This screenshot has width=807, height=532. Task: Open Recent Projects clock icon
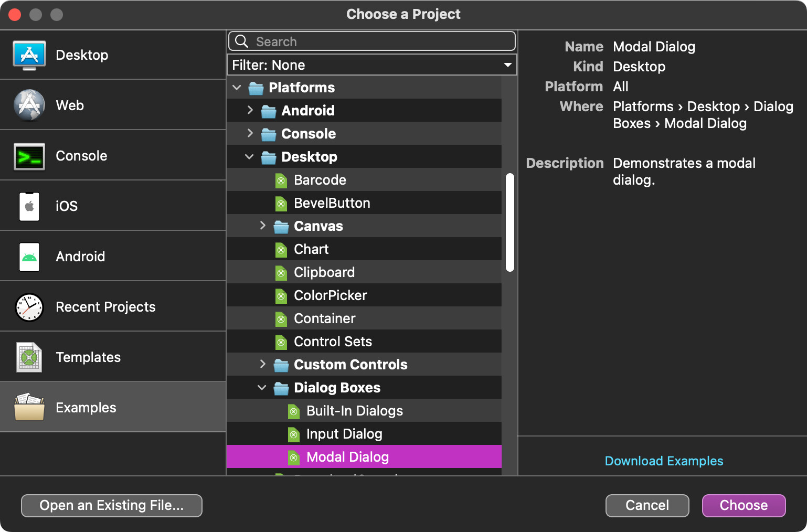tap(29, 307)
